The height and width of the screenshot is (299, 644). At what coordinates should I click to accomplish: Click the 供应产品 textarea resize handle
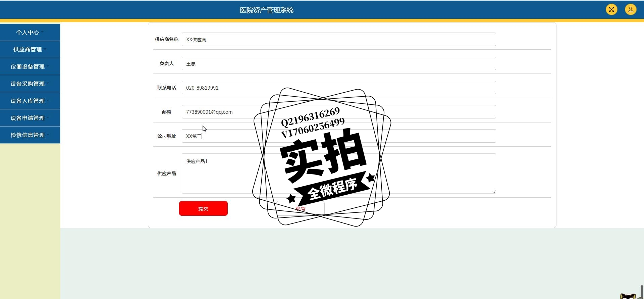tap(494, 191)
